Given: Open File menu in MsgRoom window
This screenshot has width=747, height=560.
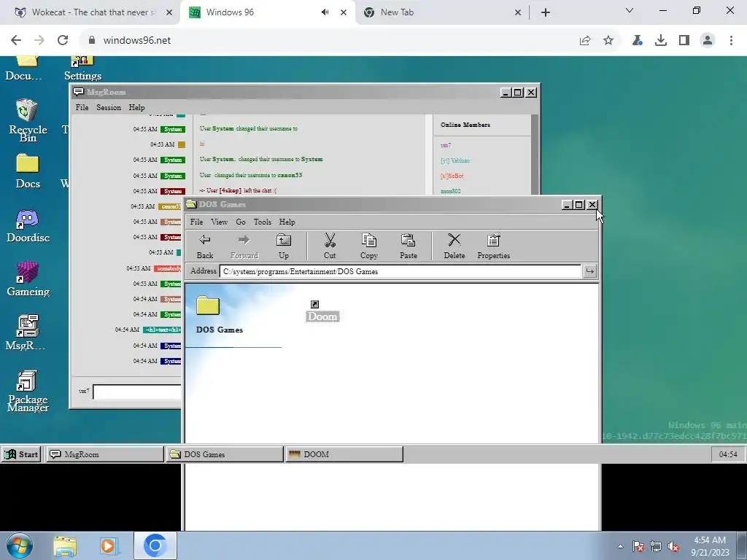Looking at the screenshot, I should tap(82, 108).
